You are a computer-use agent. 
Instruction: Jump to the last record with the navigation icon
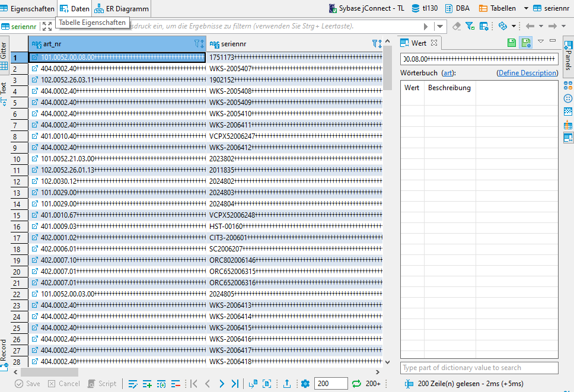(x=235, y=384)
